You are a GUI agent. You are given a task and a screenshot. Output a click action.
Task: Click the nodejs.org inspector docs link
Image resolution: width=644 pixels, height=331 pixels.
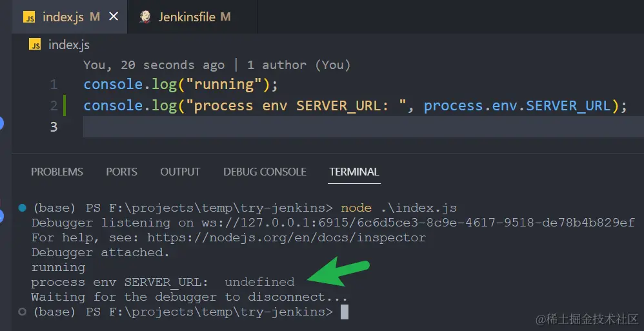287,238
